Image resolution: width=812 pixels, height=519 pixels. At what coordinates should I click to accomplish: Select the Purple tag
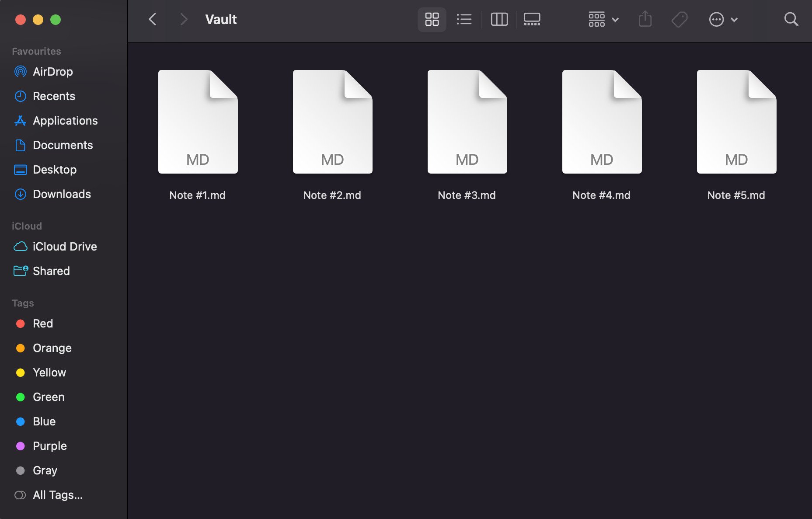(49, 446)
